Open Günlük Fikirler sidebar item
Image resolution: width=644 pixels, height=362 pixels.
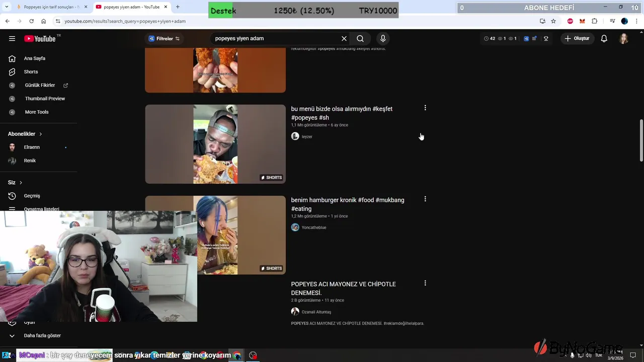(x=40, y=85)
